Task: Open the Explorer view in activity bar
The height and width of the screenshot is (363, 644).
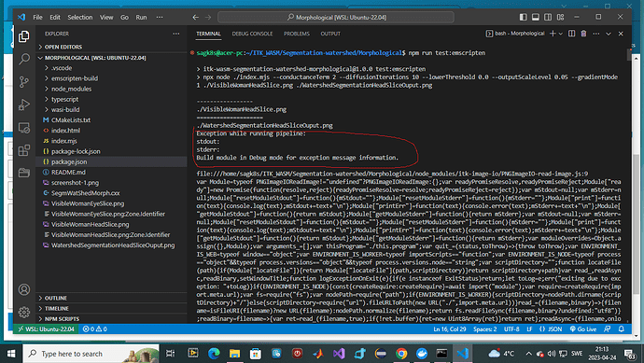Action: click(24, 36)
